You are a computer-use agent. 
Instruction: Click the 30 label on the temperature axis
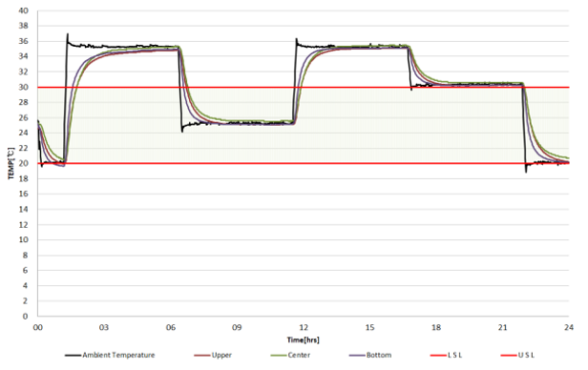click(x=23, y=88)
